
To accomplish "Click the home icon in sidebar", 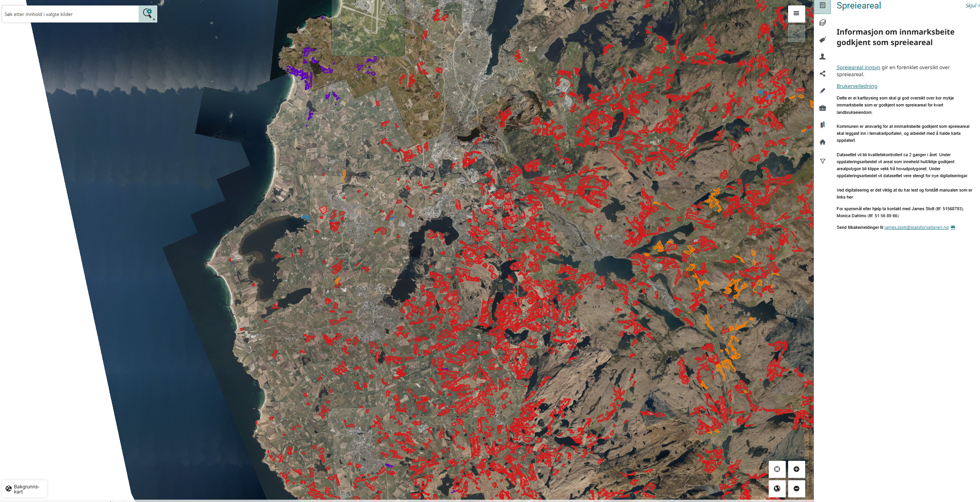I will tap(822, 142).
